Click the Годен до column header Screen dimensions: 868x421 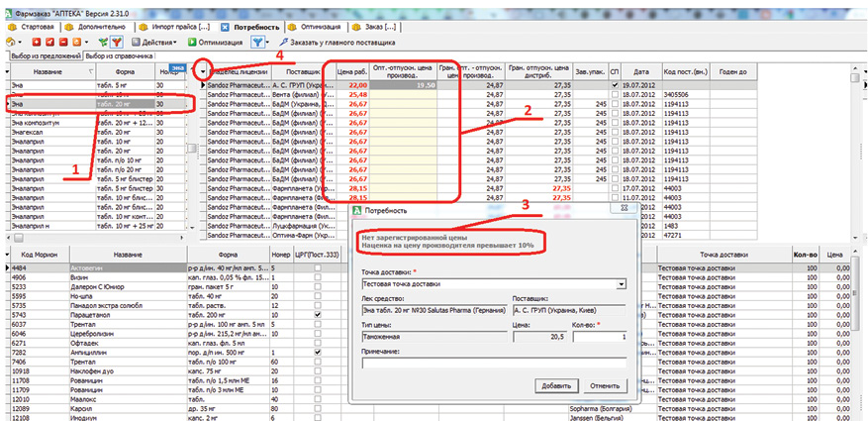coord(733,71)
